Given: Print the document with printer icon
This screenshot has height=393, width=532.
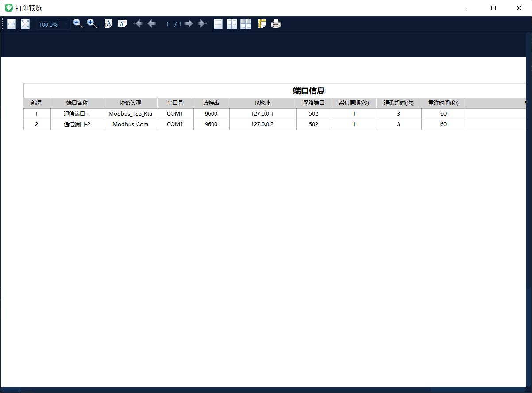Looking at the screenshot, I should coord(276,24).
